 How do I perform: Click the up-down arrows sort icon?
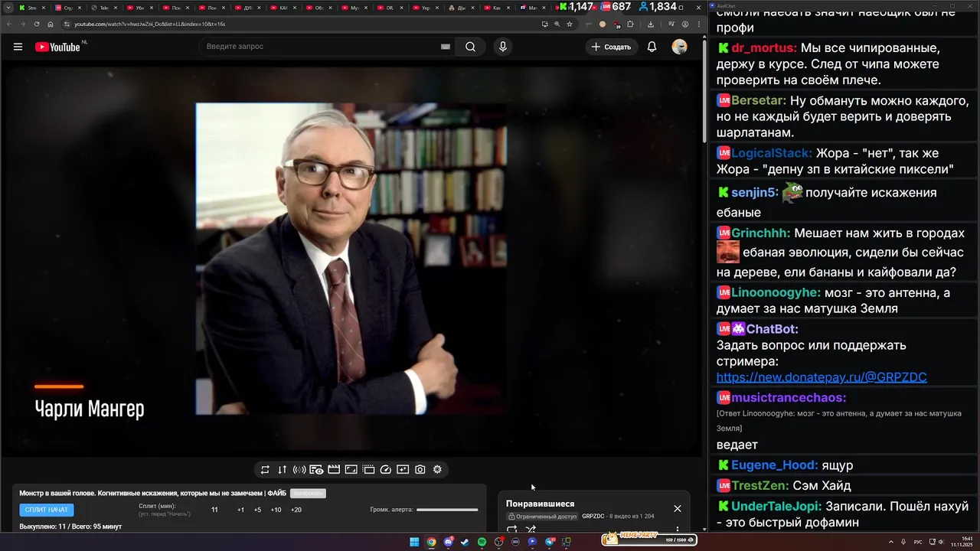pos(282,470)
